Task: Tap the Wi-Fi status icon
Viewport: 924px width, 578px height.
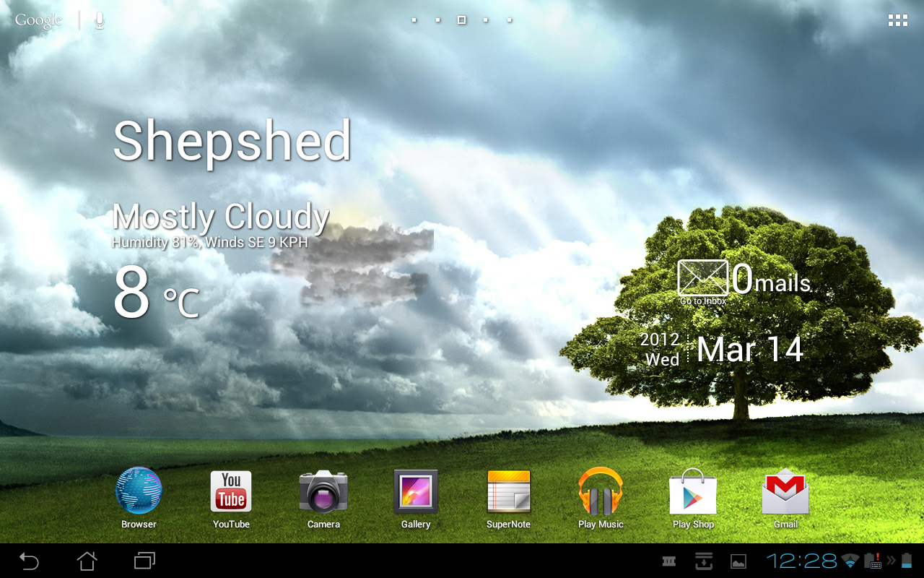Action: [x=850, y=561]
